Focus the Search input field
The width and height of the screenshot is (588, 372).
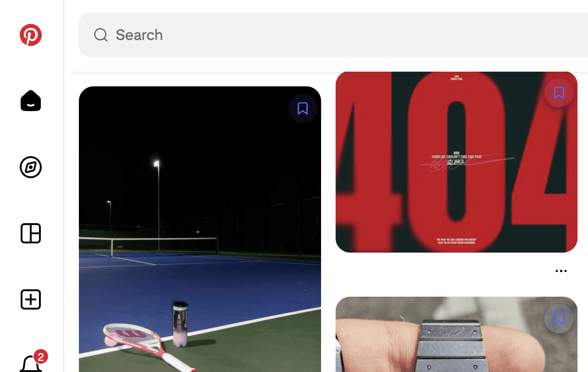coord(333,35)
